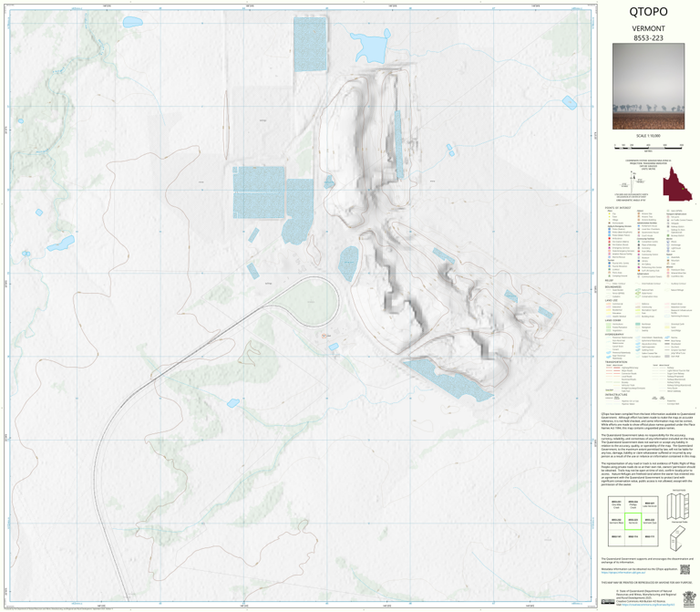Viewport: 700px width, 612px height.
Task: Click the sheet number 8553-223
Action: tap(648, 38)
